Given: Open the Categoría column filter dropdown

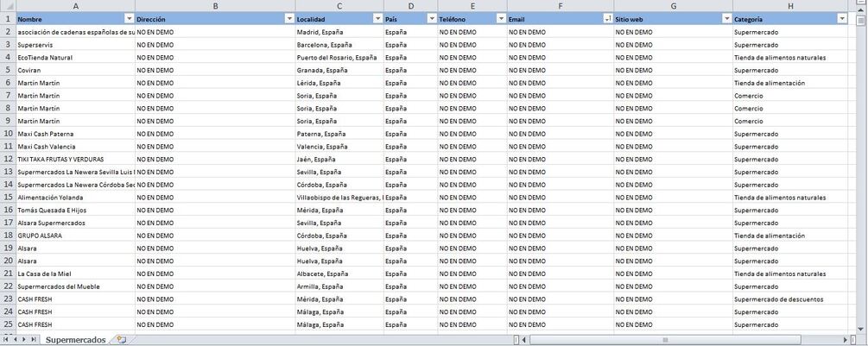Looking at the screenshot, I should 842,19.
